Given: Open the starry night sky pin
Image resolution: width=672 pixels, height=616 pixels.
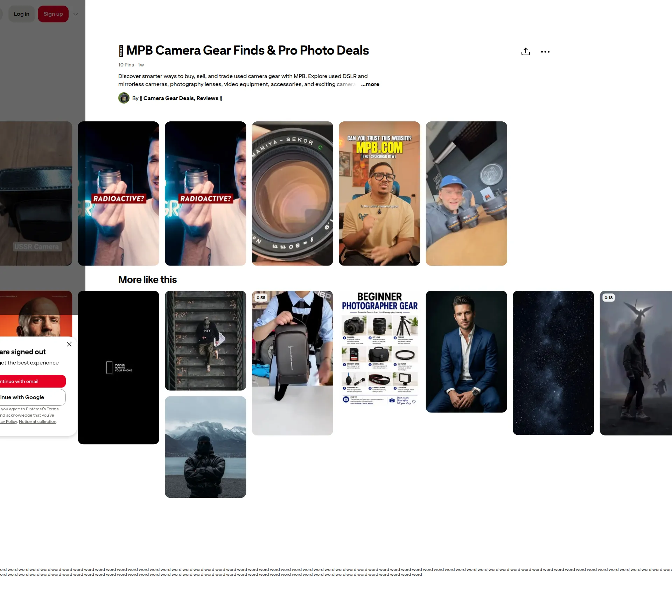Looking at the screenshot, I should click(x=553, y=363).
